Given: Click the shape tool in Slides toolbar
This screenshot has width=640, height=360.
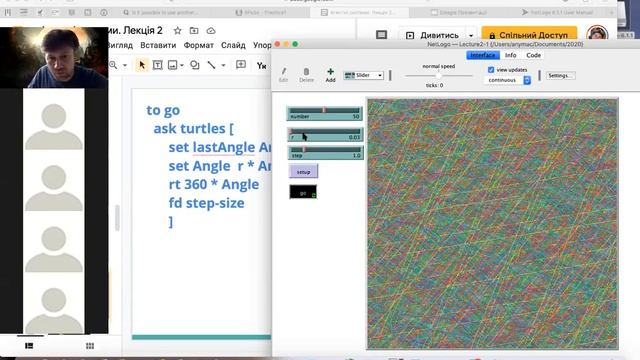Looking at the screenshot, I should 195,65.
